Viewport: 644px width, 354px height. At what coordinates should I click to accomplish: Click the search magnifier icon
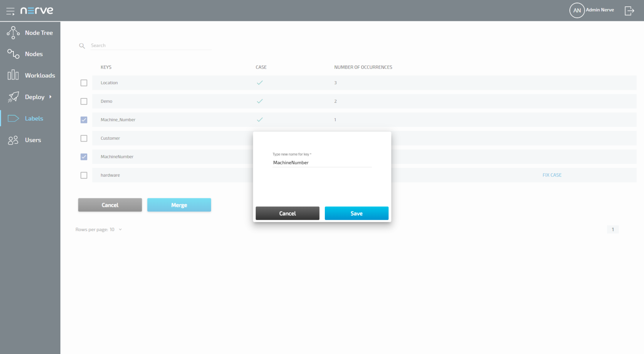tap(82, 46)
